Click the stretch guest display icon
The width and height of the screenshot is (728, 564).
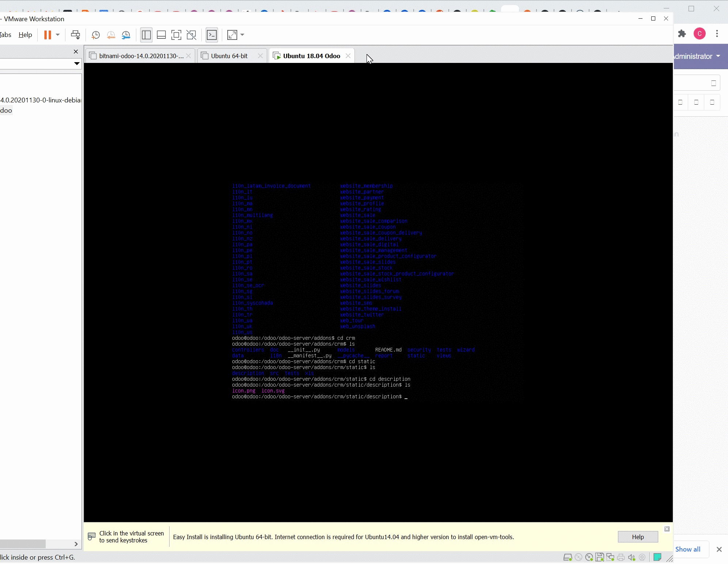(x=232, y=35)
